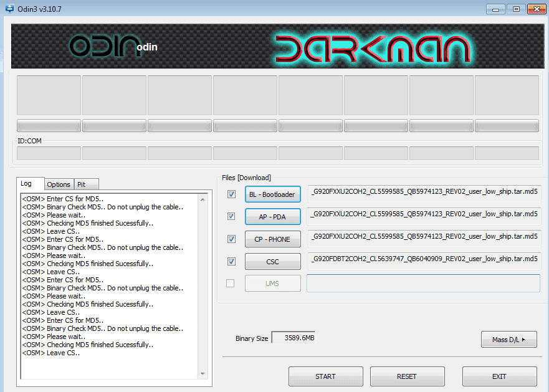The height and width of the screenshot is (392, 549).
Task: Uncheck the CSC checkbox
Action: tap(231, 261)
